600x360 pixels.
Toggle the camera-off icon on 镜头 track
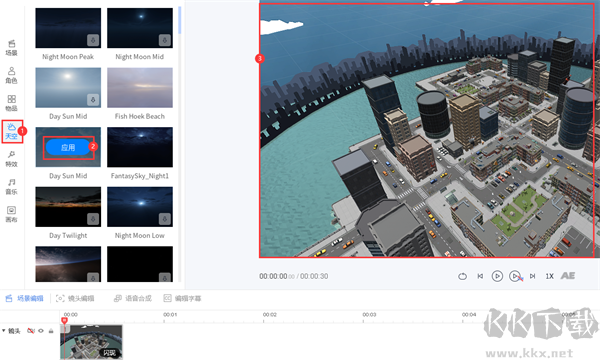coord(31,331)
